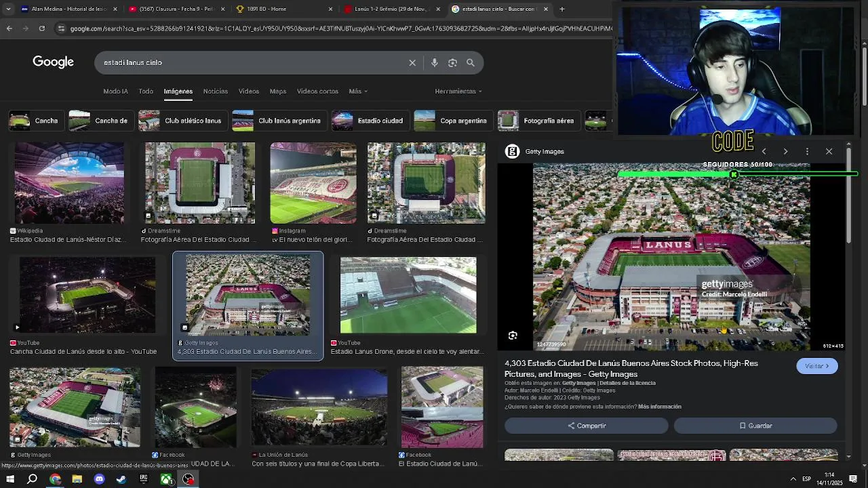Open a new Chrome tab with plus
Viewport: 868px width, 488px height.
pyautogui.click(x=561, y=9)
